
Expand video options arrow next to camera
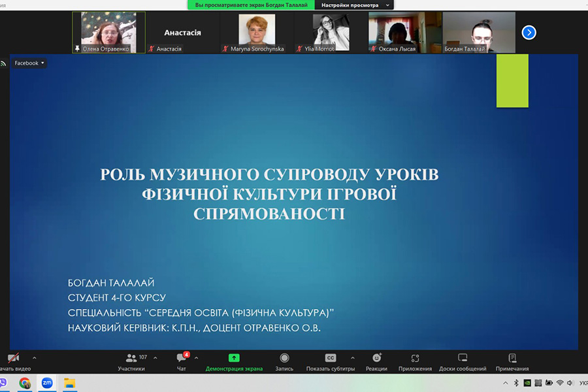click(x=35, y=358)
